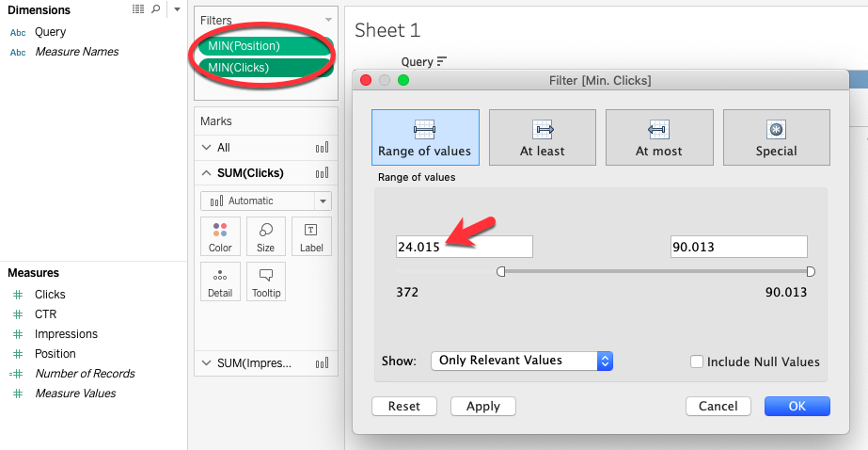
Task: Click the sort icon next to Query header
Action: click(442, 61)
